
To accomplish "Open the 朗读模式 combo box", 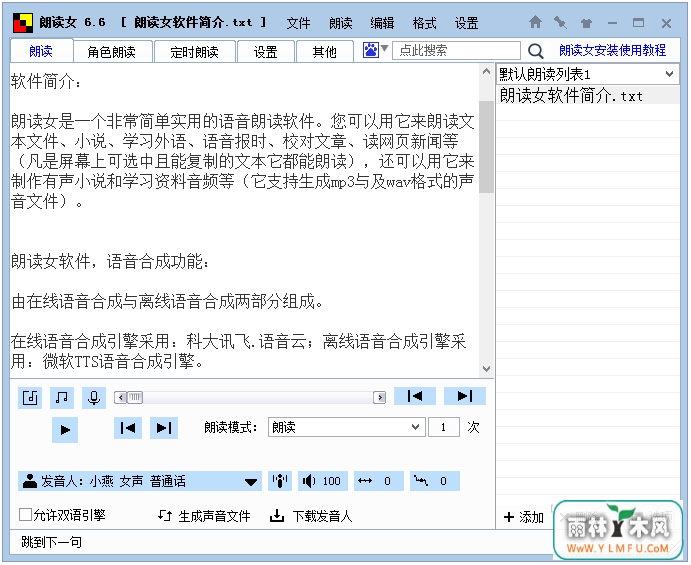I will [347, 427].
